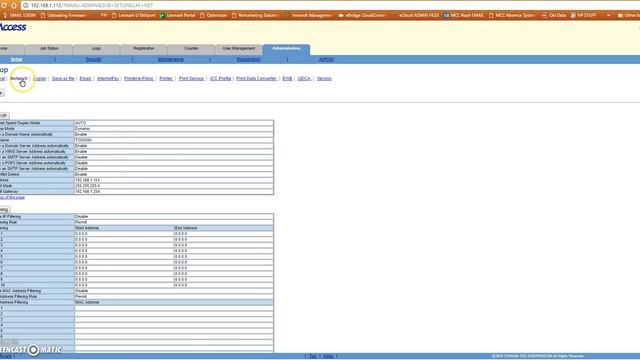
Task: Open the Uploading Firmware bookmark
Action: pos(63,15)
